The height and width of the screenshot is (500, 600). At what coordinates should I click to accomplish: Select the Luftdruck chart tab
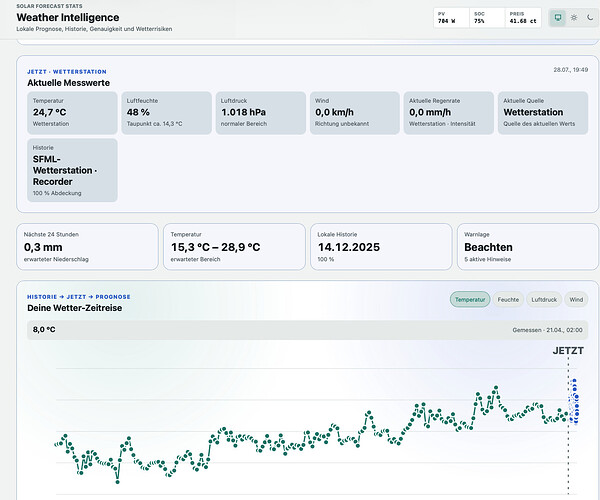coord(544,300)
